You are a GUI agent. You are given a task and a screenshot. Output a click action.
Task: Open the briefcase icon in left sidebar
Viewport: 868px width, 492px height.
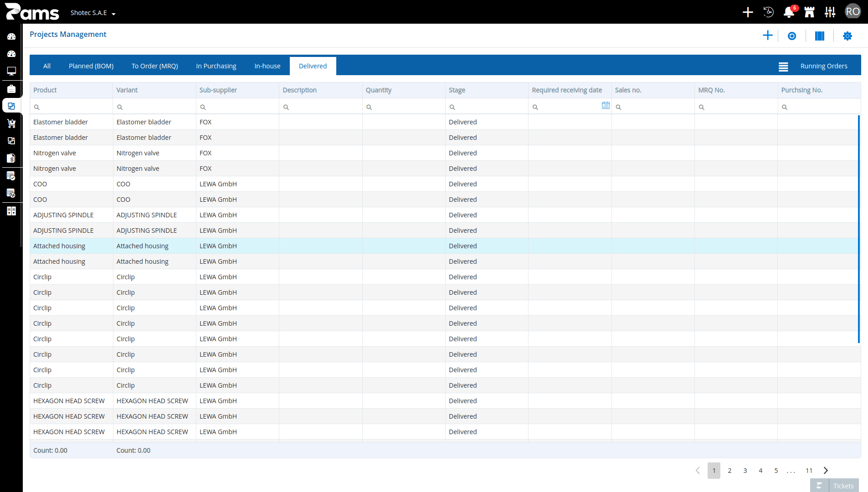pos(11,89)
